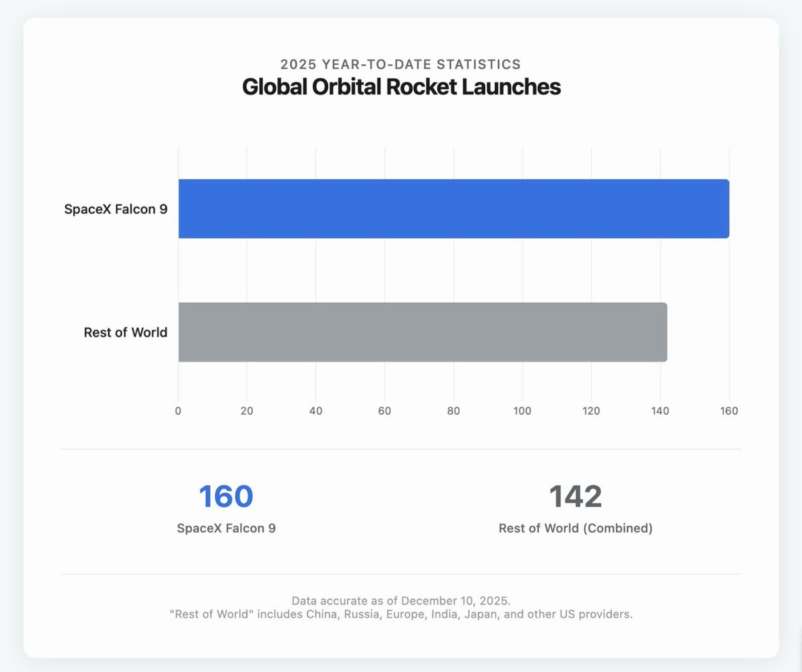Click the x-axis tick label 140
The width and height of the screenshot is (802, 672).
pyautogui.click(x=660, y=411)
